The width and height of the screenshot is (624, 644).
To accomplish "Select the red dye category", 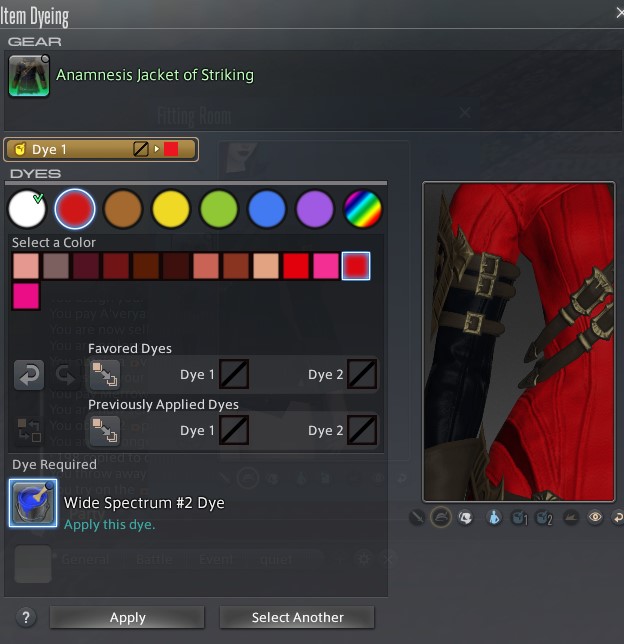I will tap(75, 209).
